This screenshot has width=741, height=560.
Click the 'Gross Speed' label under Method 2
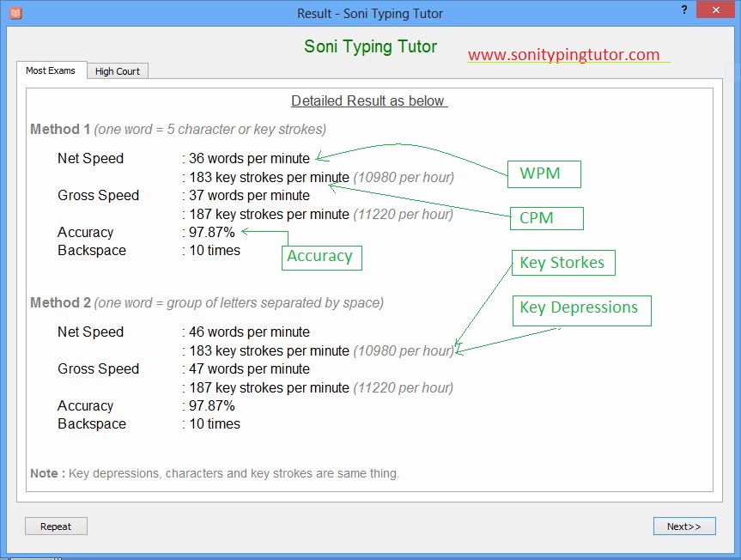pos(98,368)
